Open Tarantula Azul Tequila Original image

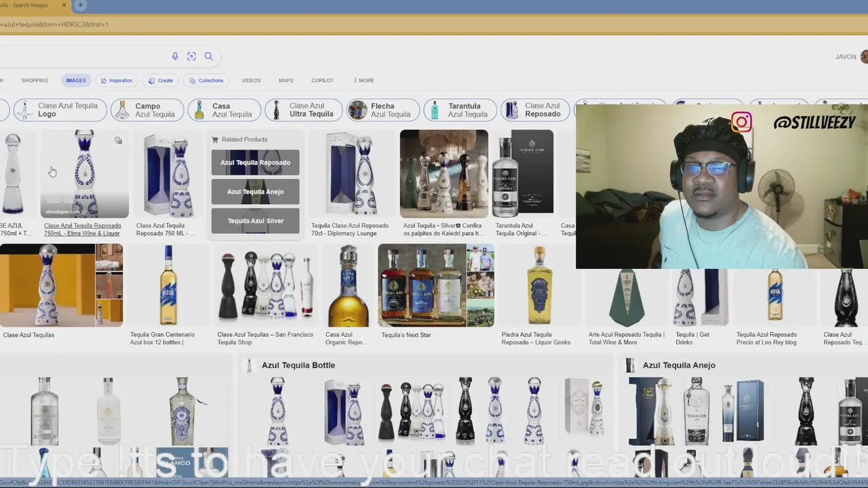click(522, 174)
